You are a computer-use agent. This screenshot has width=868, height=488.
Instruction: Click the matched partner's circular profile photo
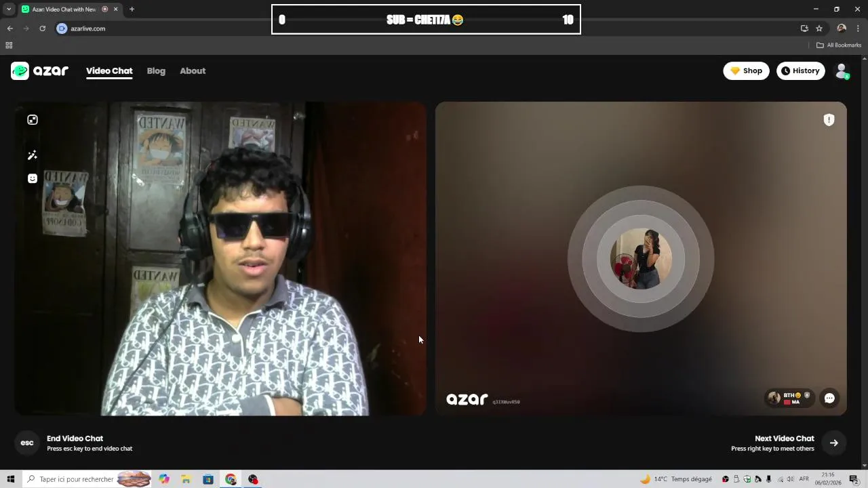pos(641,259)
